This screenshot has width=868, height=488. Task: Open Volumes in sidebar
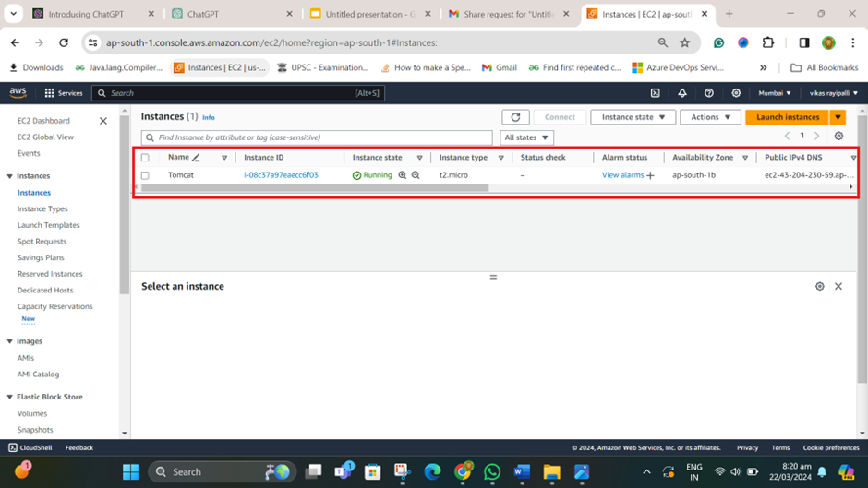32,413
